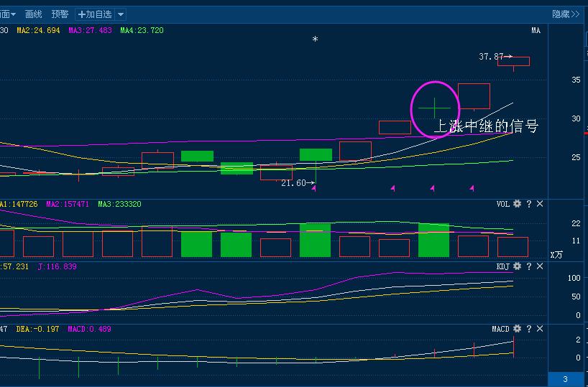Image resolution: width=588 pixels, height=387 pixels.
Task: Collapse the sidebar with 隐藏>>
Action: (x=566, y=14)
